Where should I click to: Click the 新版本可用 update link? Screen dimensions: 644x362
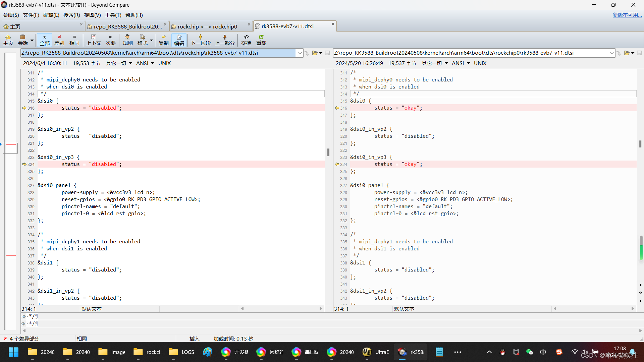tap(627, 15)
